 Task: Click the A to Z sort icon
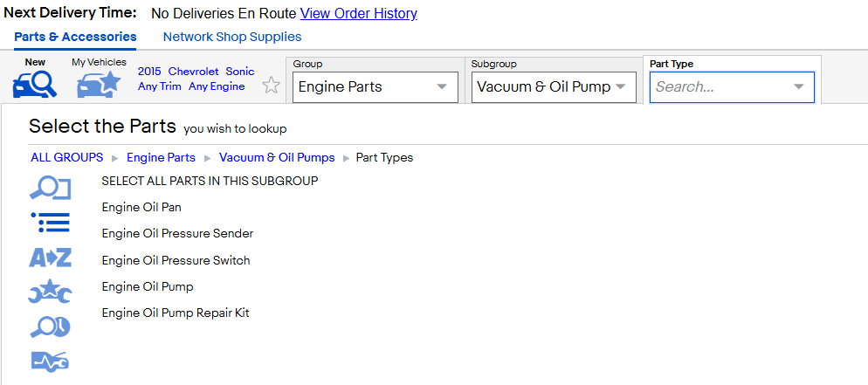coord(50,258)
